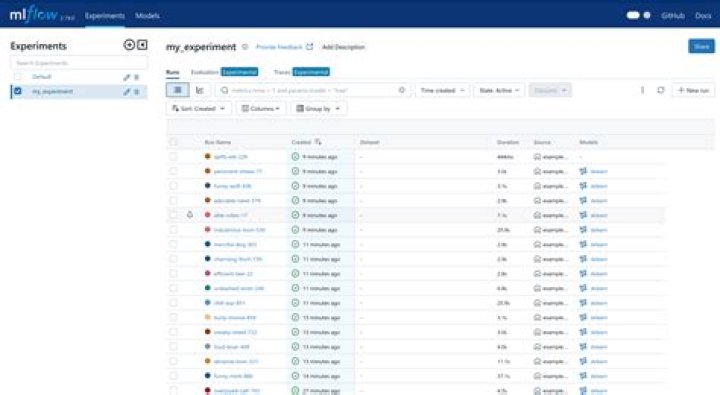Click the delete trash icon for Default

(x=136, y=77)
